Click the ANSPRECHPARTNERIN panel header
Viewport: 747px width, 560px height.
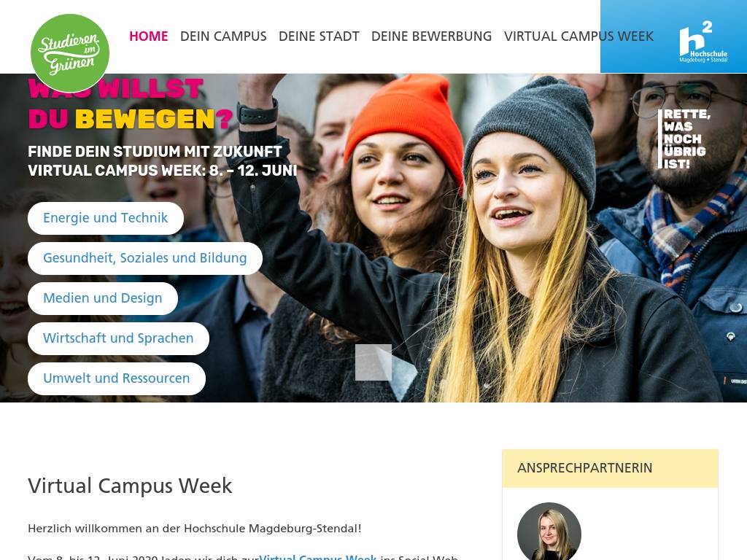click(x=611, y=468)
